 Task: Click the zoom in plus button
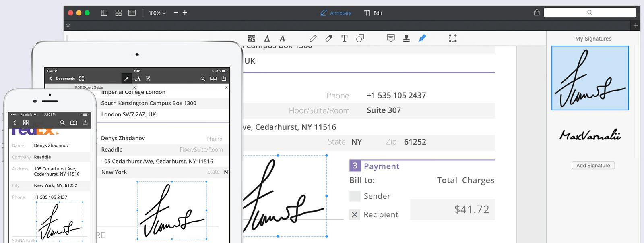point(185,13)
